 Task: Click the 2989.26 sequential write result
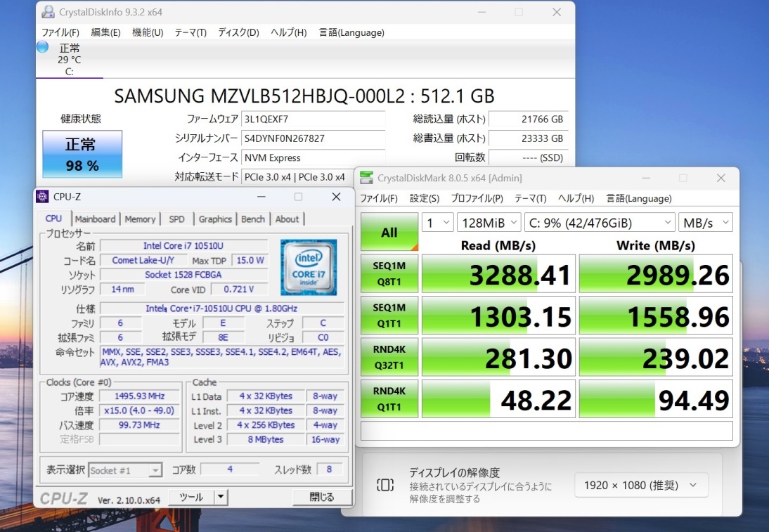coord(657,273)
